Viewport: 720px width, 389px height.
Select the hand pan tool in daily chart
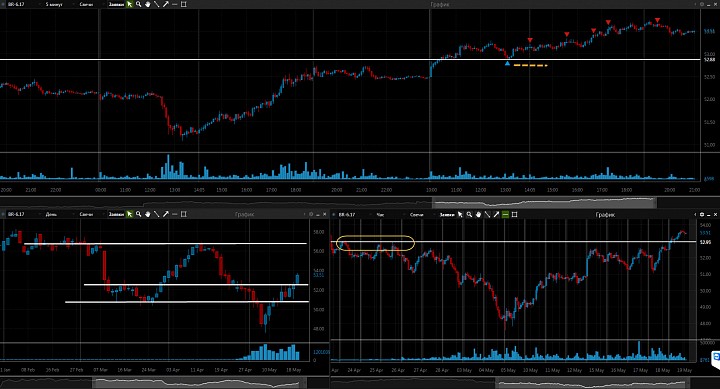pyautogui.click(x=147, y=214)
